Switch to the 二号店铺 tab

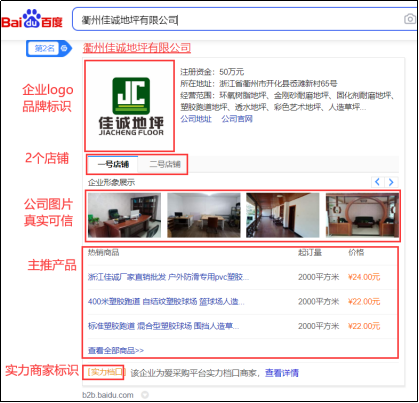[x=165, y=164]
